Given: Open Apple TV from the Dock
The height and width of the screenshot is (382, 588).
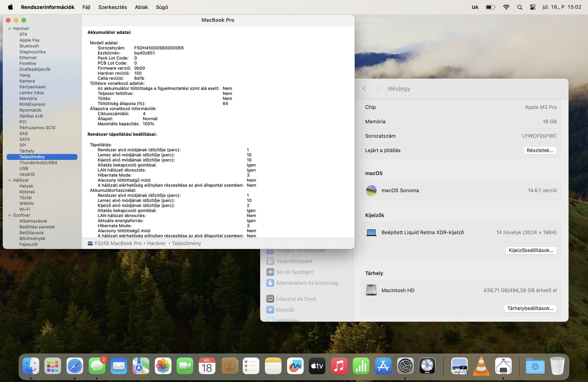Looking at the screenshot, I should coord(317,366).
